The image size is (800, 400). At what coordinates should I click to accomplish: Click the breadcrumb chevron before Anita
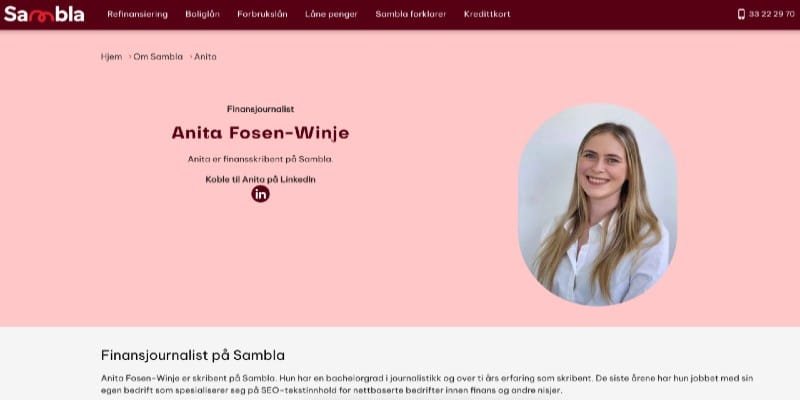[x=191, y=57]
